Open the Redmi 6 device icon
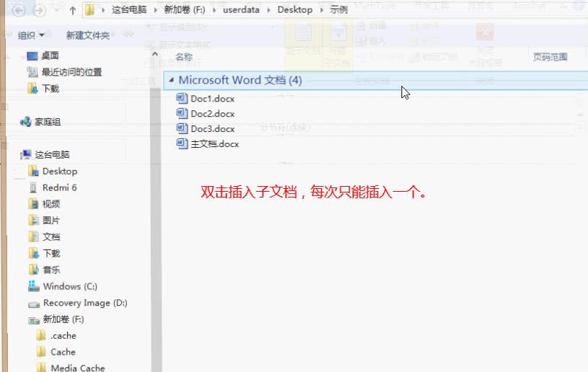The width and height of the screenshot is (588, 372). [x=33, y=187]
